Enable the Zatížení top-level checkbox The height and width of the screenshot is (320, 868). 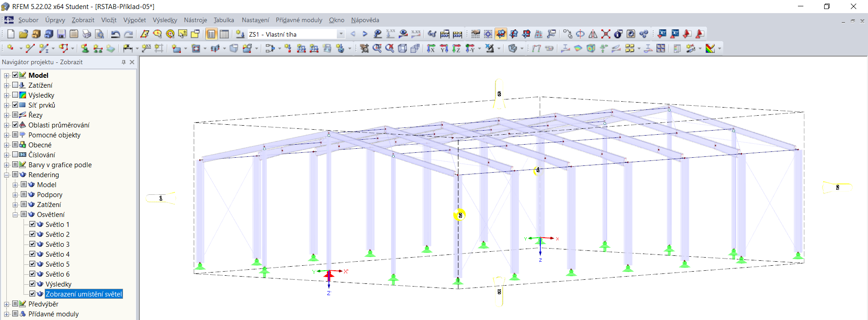pos(15,85)
